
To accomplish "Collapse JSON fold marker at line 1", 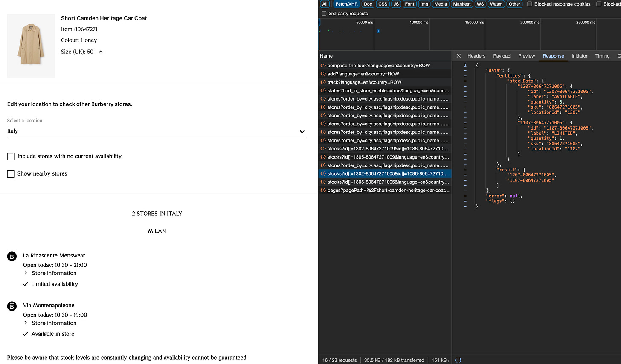I will pyautogui.click(x=465, y=65).
